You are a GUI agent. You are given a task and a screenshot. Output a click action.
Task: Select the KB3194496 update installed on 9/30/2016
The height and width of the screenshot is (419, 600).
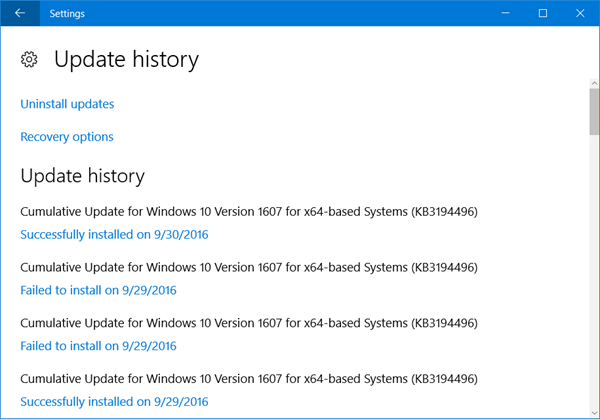249,212
